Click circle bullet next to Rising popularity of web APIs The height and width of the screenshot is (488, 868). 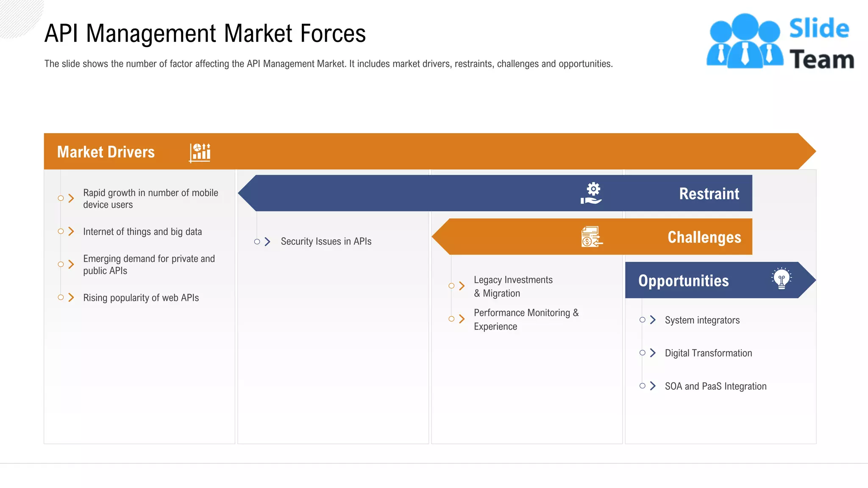pos(61,297)
